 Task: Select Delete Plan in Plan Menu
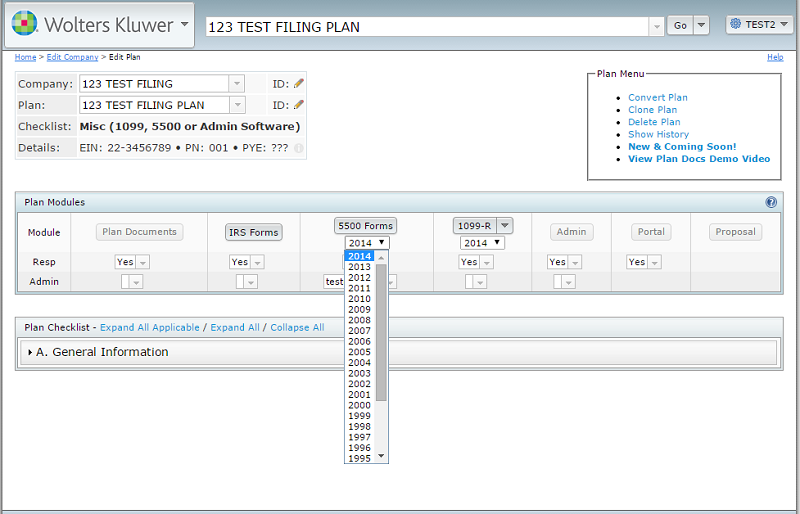click(654, 122)
